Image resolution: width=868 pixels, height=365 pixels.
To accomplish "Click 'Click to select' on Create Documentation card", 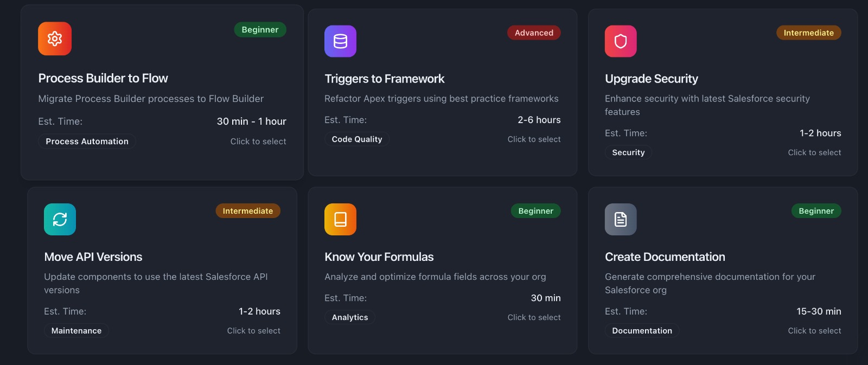I will [814, 331].
